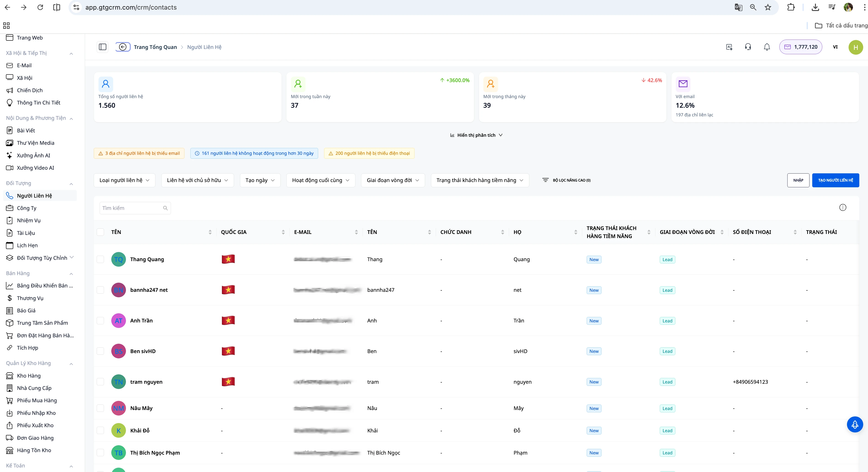
Task: Click the AI assistant icon in header
Action: (729, 47)
